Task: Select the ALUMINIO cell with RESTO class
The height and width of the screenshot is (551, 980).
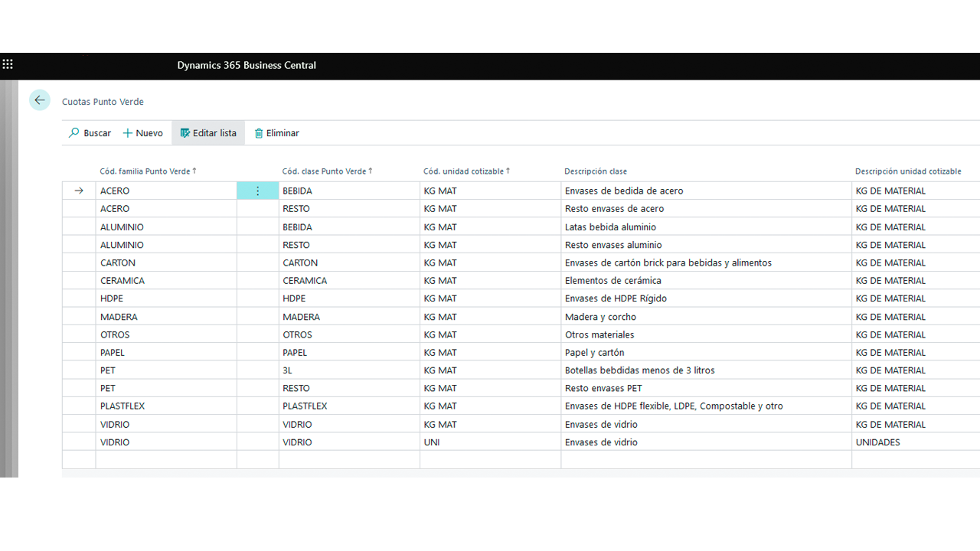Action: coord(166,245)
